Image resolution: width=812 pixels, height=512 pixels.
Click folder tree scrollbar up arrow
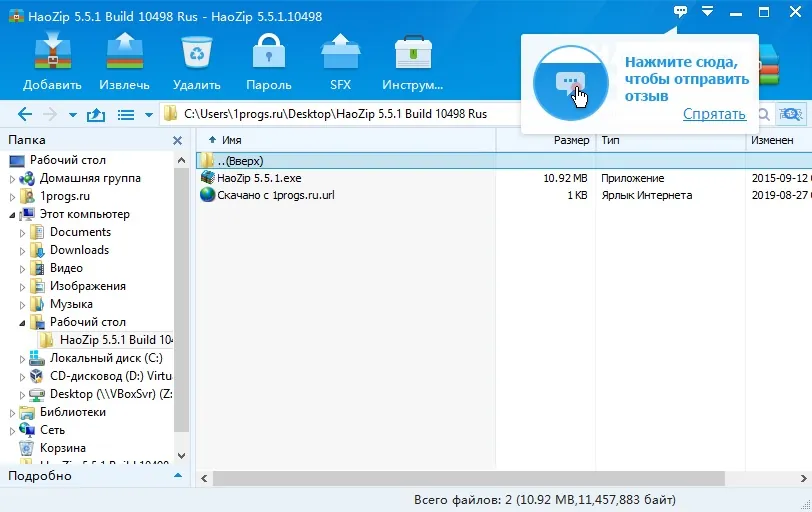pos(181,160)
